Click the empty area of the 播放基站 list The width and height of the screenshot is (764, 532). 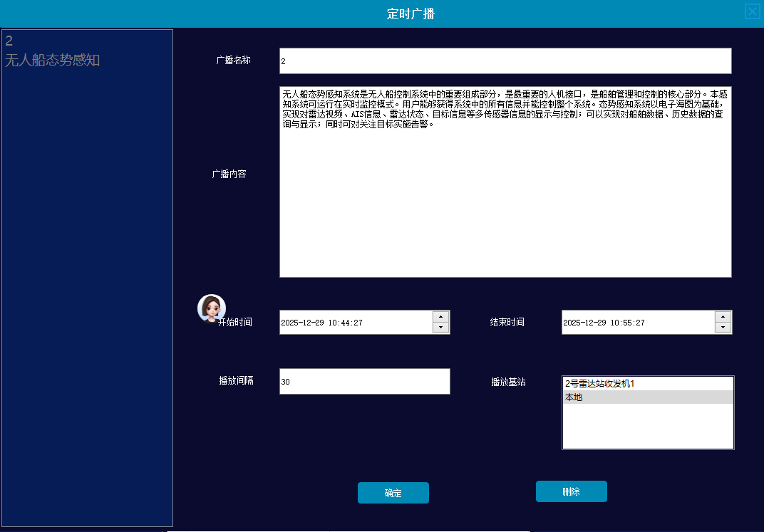pos(647,427)
